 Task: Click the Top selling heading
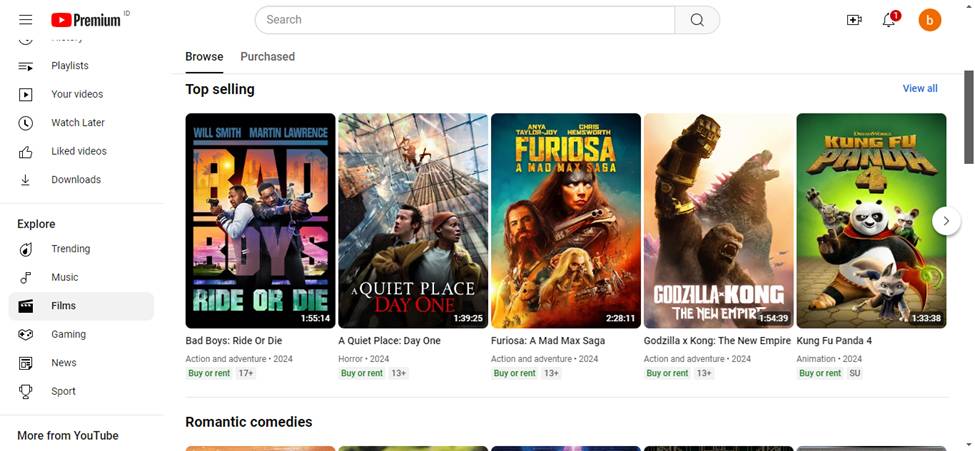(x=220, y=90)
